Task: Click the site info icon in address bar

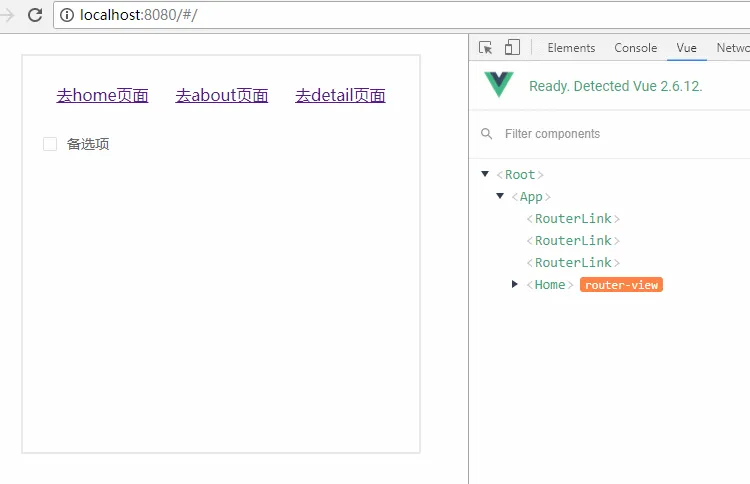Action: coord(67,15)
